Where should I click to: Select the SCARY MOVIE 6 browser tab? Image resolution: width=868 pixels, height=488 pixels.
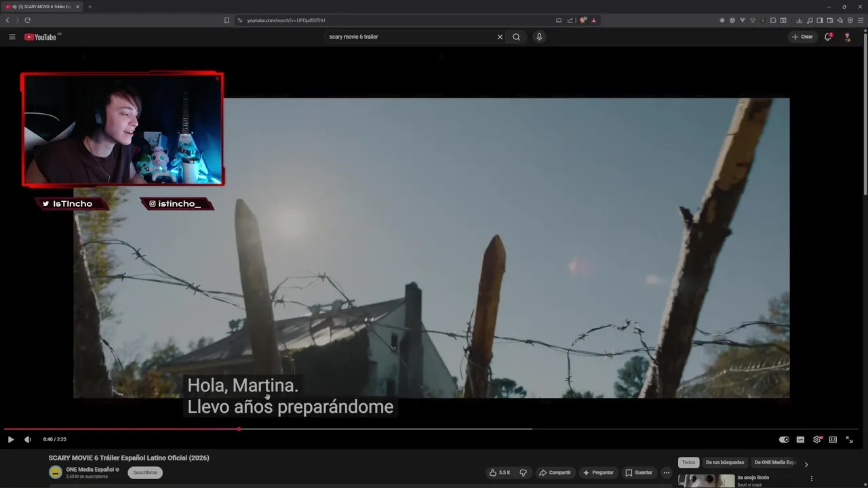[42, 7]
